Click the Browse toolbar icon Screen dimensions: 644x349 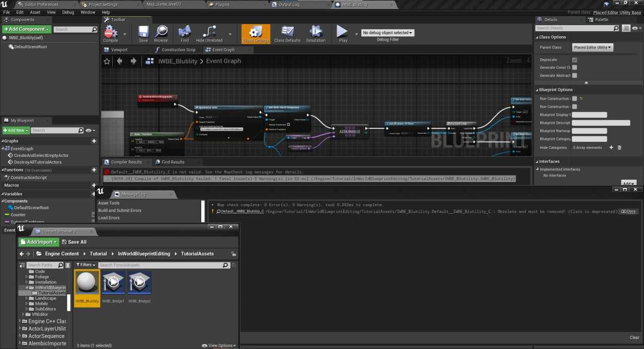161,33
